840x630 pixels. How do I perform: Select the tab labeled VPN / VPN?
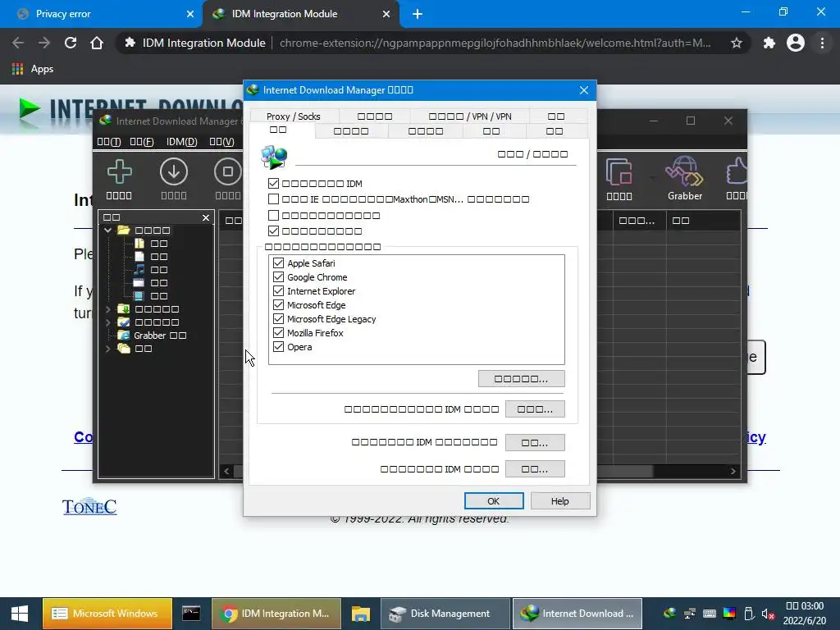pos(470,116)
